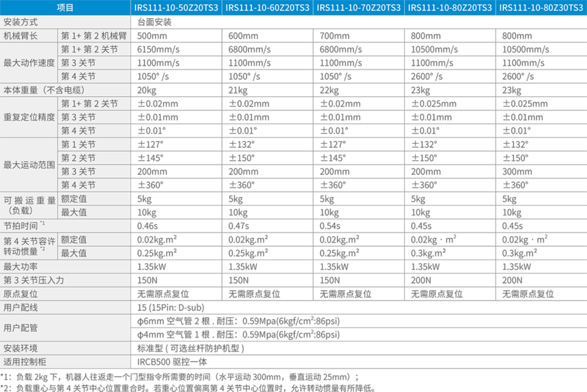587x392 pixels.
Task: Click the IRS111-10-80Z20TS3 column header
Action: (x=450, y=7)
